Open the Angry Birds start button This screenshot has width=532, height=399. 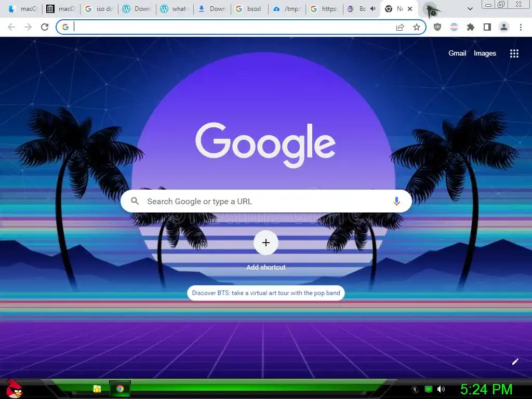[x=14, y=389]
